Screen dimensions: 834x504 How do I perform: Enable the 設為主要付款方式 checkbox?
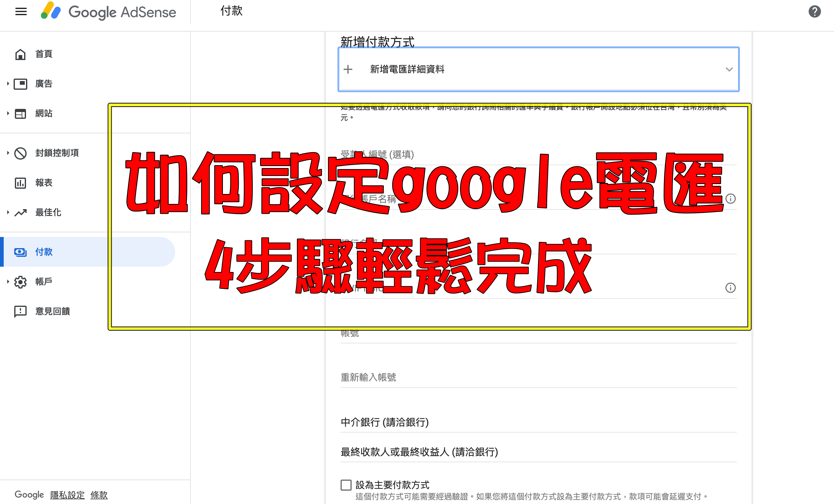point(345,485)
